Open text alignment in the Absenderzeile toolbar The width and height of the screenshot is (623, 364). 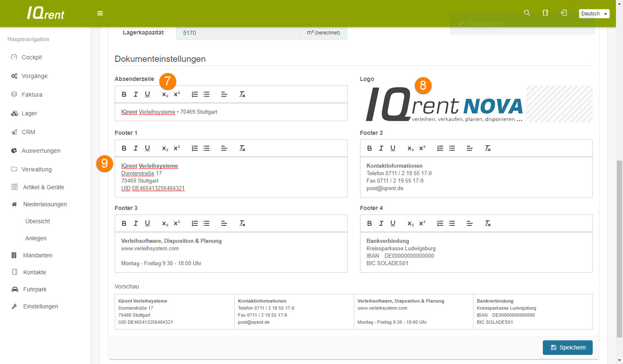[x=224, y=94]
